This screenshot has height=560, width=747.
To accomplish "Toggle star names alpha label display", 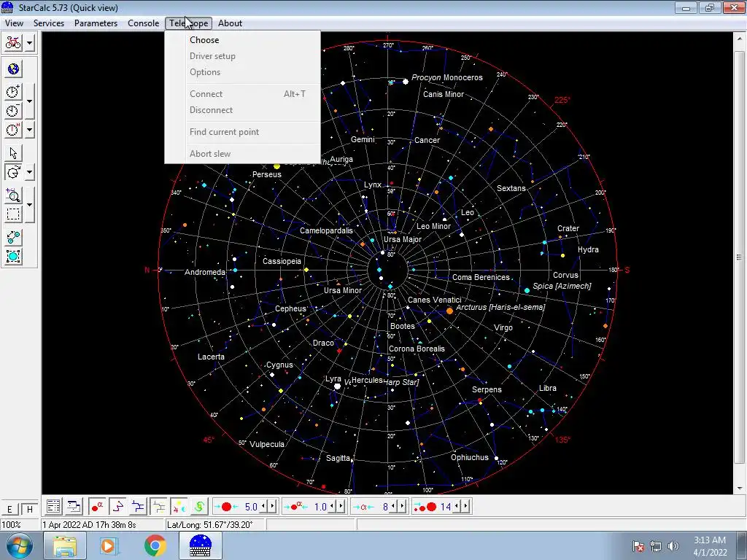I will [x=97, y=507].
